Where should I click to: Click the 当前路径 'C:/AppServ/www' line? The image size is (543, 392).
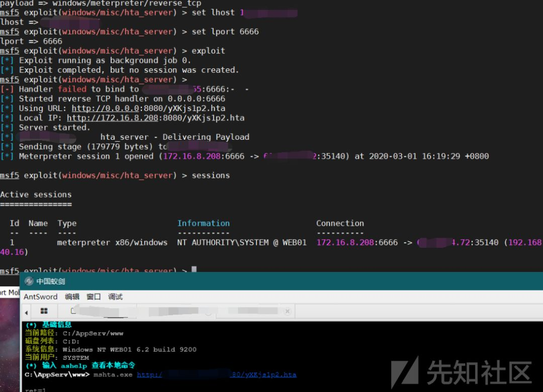pyautogui.click(x=74, y=333)
